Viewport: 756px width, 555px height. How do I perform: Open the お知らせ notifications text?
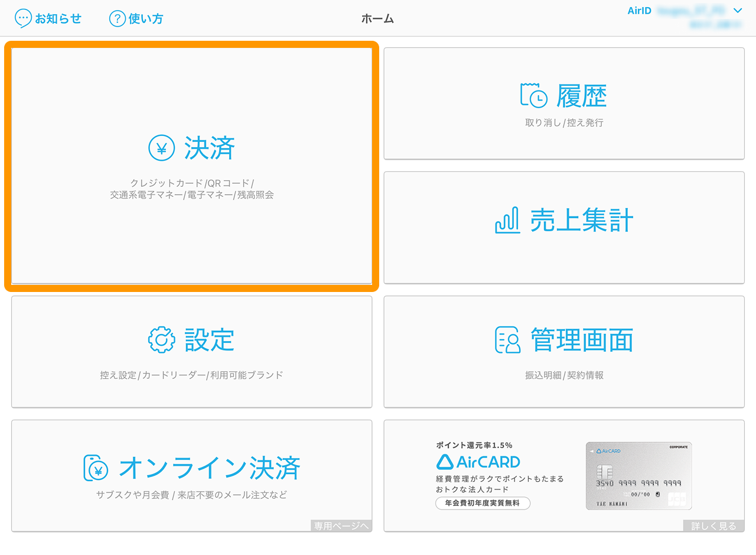[x=58, y=18]
